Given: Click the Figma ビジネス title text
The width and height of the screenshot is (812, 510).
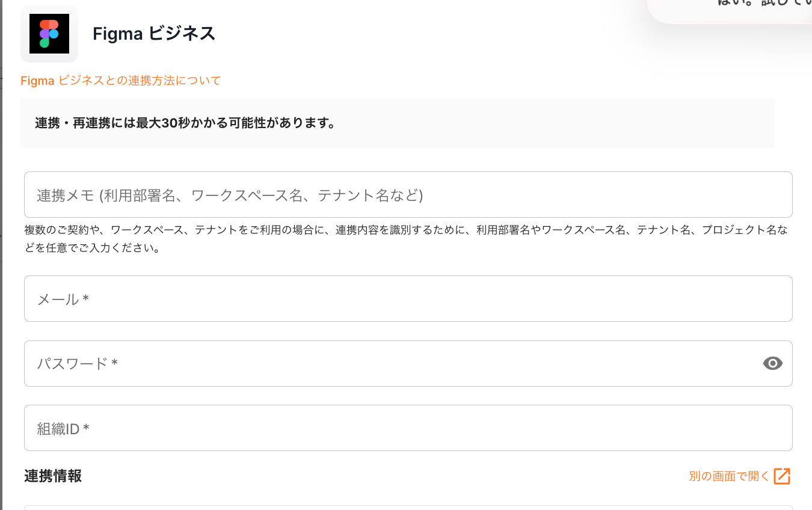Looking at the screenshot, I should point(154,34).
